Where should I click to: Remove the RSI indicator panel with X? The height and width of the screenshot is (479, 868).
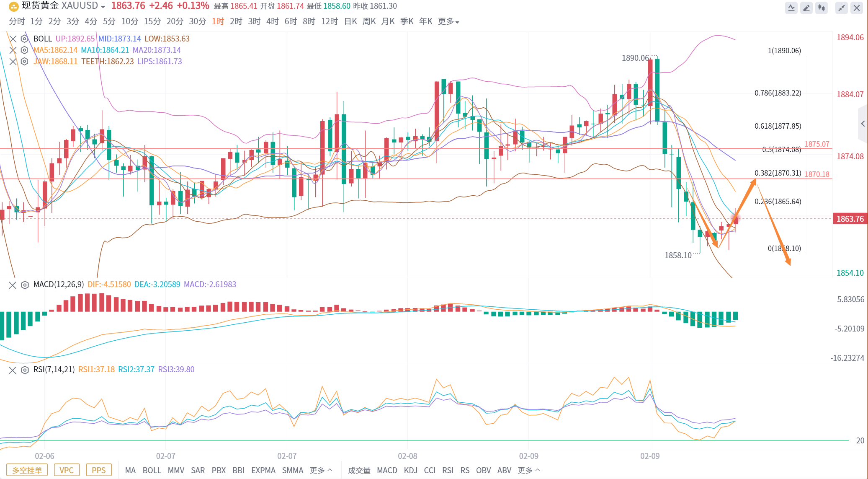tap(13, 370)
